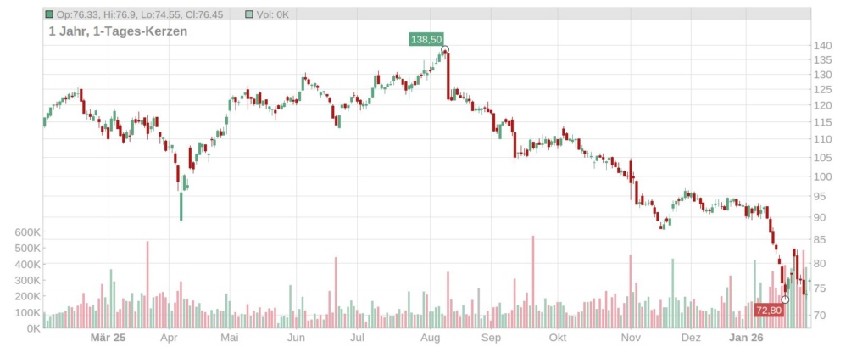Click the red 72,80 low price label
The height and width of the screenshot is (347, 868).
tap(769, 311)
